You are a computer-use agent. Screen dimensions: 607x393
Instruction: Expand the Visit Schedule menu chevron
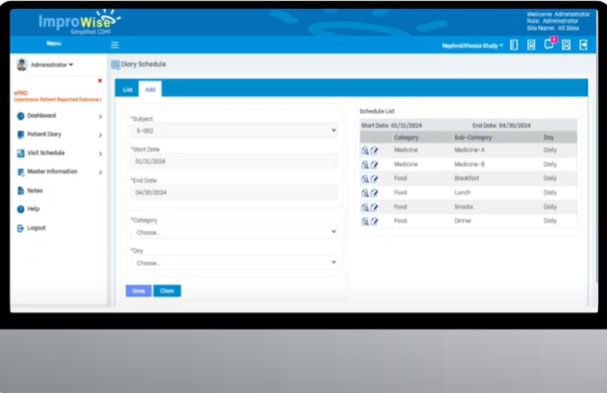(100, 154)
